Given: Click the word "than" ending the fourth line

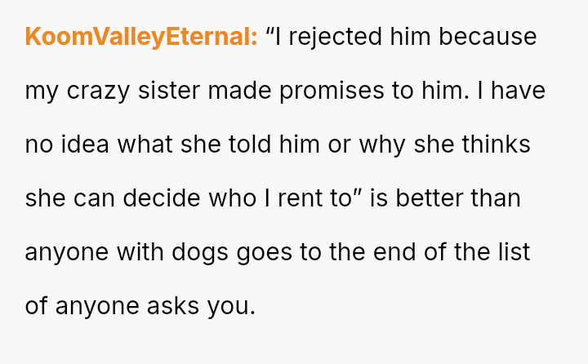Looking at the screenshot, I should click(495, 198).
